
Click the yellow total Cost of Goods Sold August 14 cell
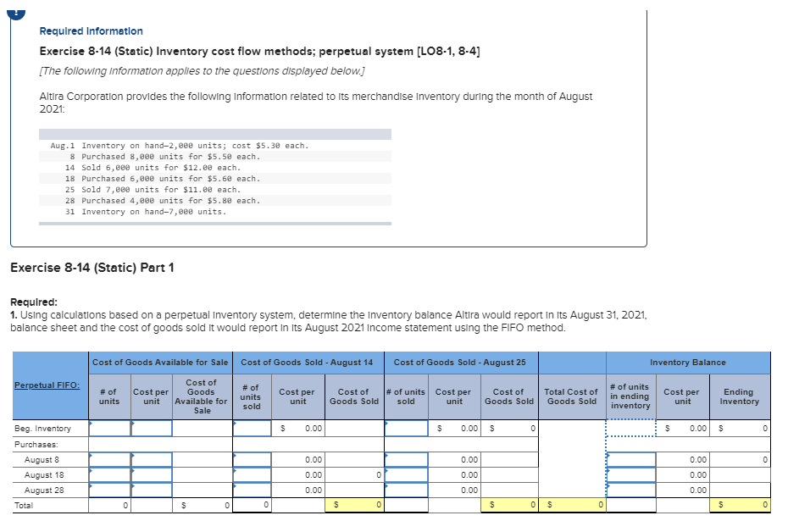coord(353,505)
